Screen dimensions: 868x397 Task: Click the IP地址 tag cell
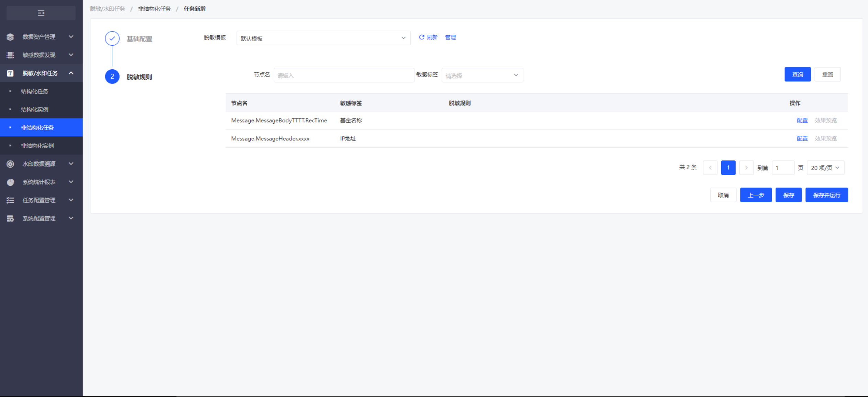348,138
